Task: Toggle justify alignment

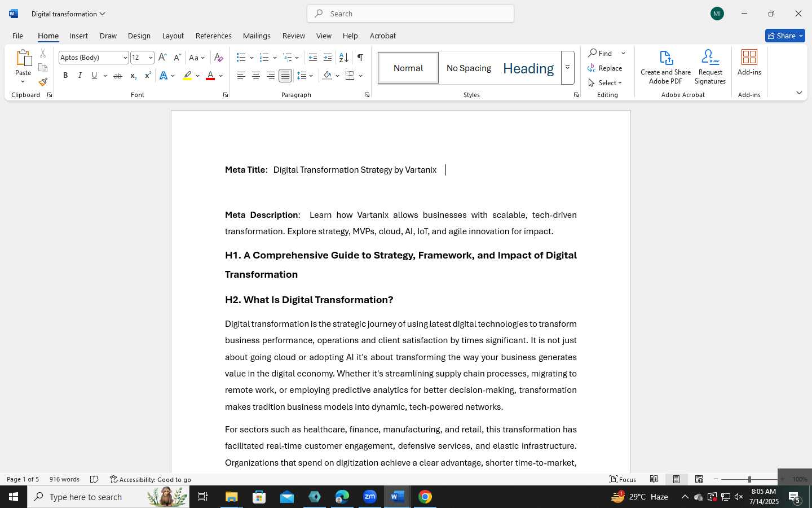Action: [x=285, y=76]
